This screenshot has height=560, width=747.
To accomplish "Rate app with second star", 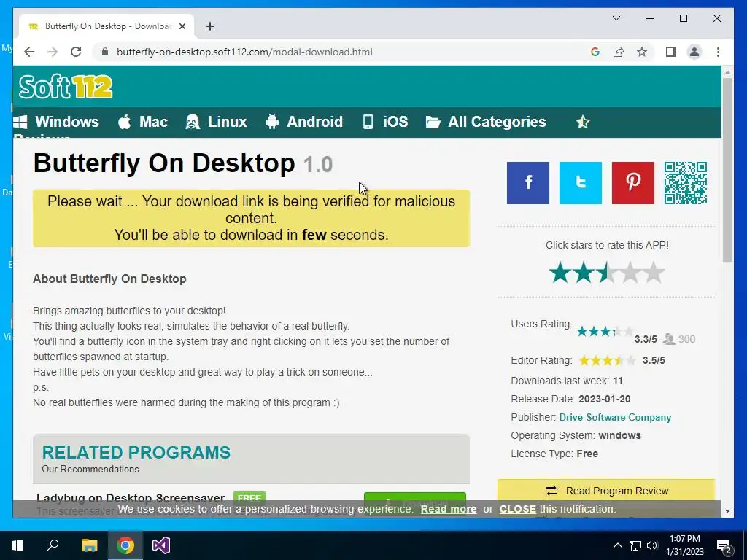I will [x=584, y=273].
